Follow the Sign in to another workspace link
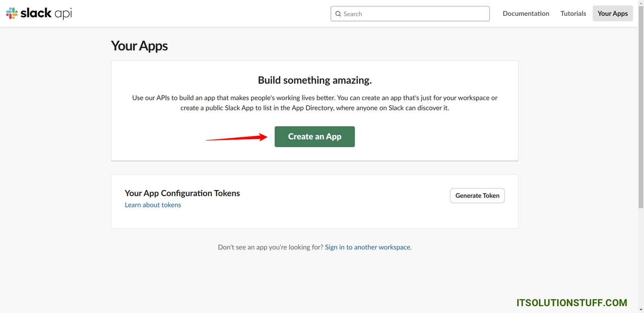This screenshot has height=313, width=644. pos(367,247)
